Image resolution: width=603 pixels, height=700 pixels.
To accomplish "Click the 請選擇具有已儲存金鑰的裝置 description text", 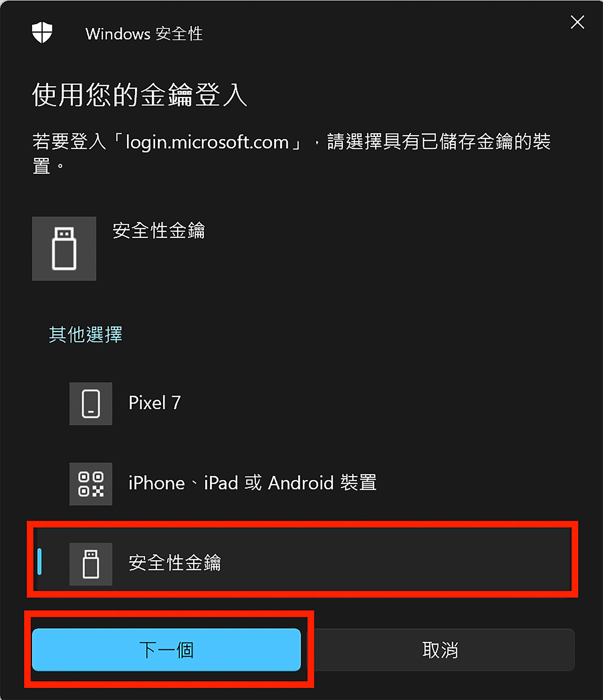I will click(439, 142).
